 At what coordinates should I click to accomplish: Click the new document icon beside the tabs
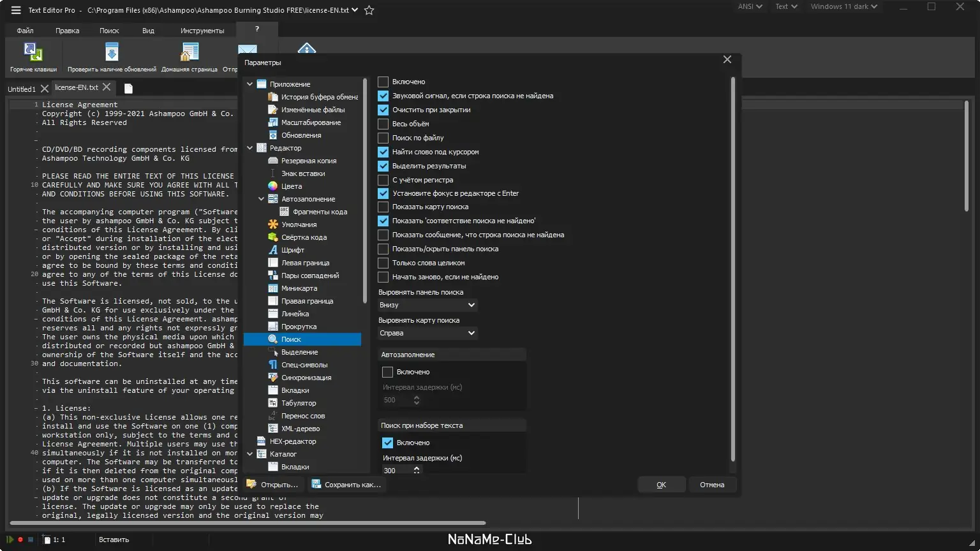pyautogui.click(x=128, y=88)
